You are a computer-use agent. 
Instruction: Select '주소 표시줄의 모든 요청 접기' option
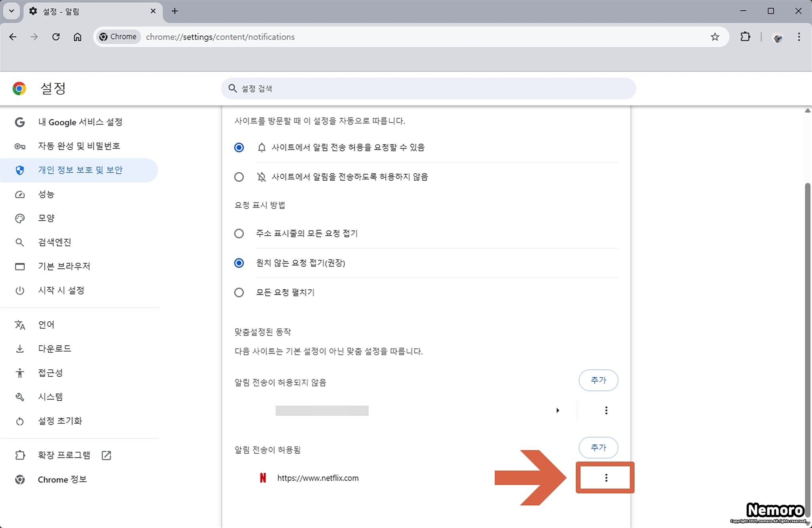click(x=239, y=233)
